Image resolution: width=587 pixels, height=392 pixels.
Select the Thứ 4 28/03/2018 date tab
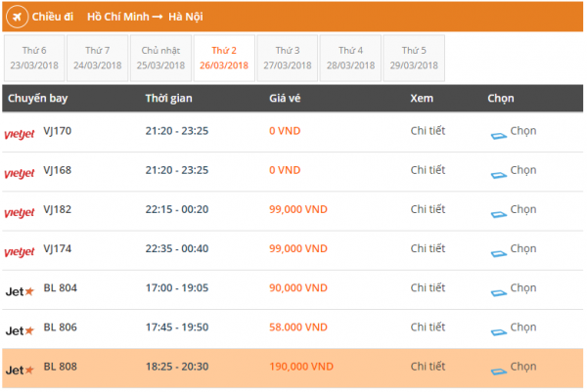350,58
